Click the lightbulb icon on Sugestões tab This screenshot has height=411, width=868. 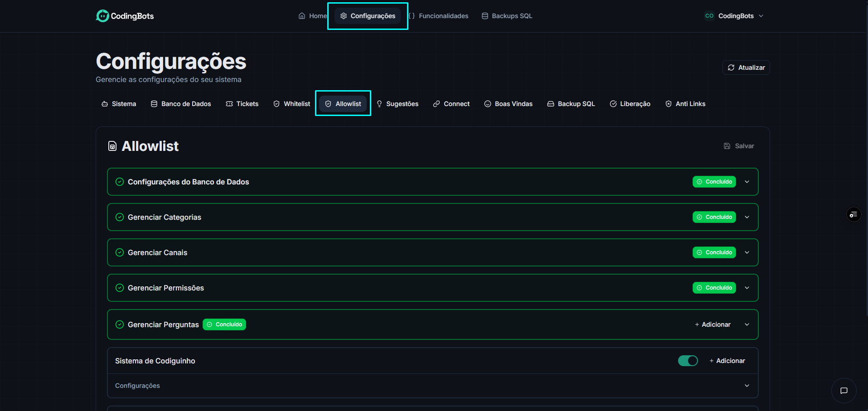click(x=379, y=104)
